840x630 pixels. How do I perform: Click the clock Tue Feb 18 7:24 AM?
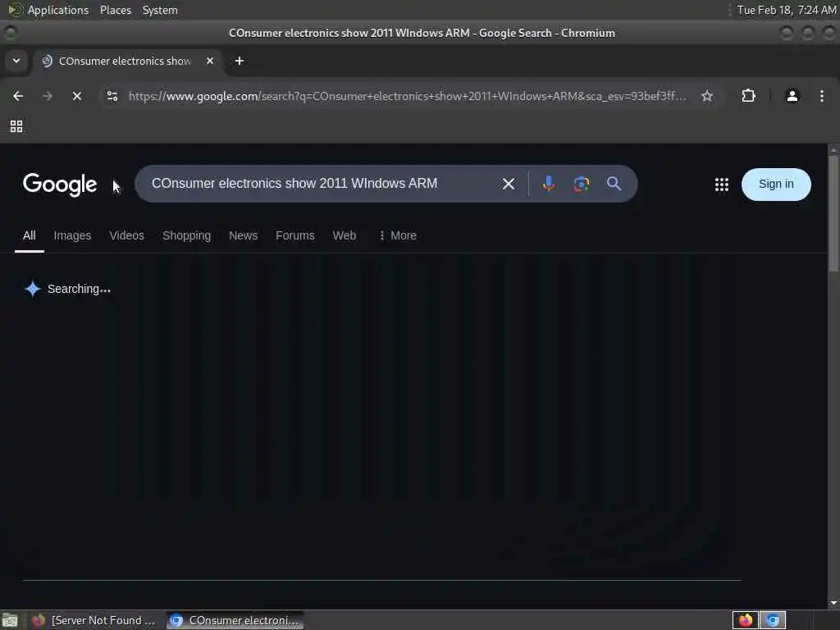pyautogui.click(x=787, y=10)
